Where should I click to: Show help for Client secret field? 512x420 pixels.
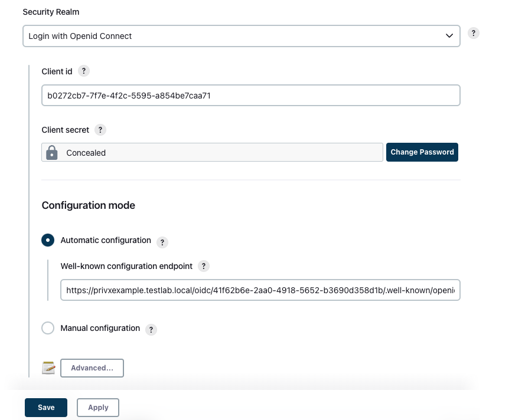tap(100, 130)
